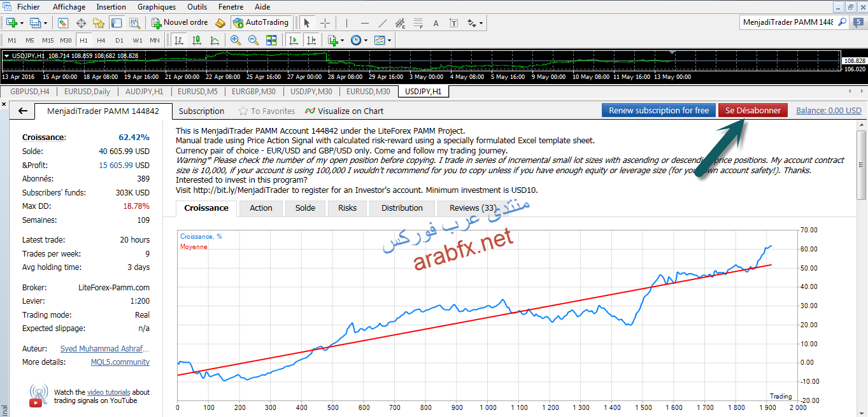Open the New Chart dropdown arrow
The image size is (868, 417).
click(x=22, y=23)
